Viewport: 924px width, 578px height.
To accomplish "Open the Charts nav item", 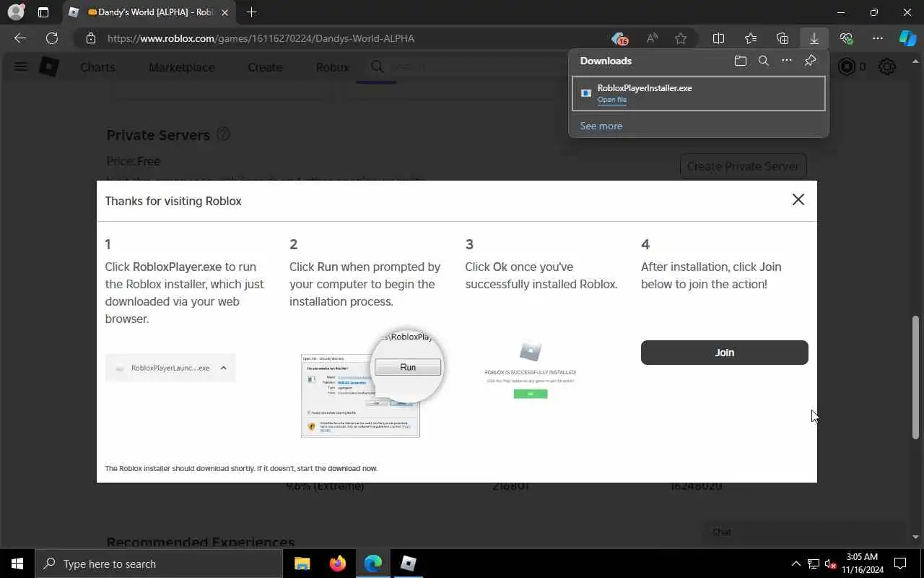I will 97,67.
